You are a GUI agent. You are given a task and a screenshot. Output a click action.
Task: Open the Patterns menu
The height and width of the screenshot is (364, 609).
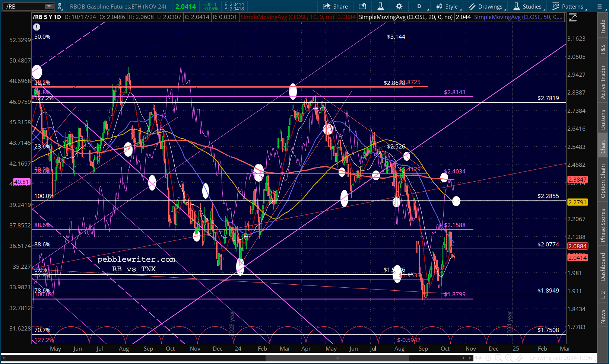[x=569, y=6]
